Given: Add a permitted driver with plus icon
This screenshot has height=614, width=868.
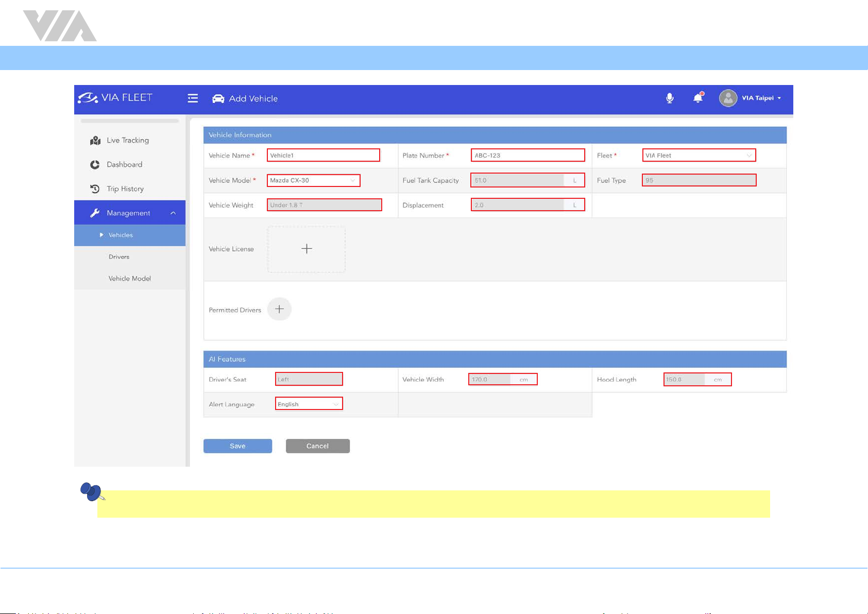Looking at the screenshot, I should 279,309.
